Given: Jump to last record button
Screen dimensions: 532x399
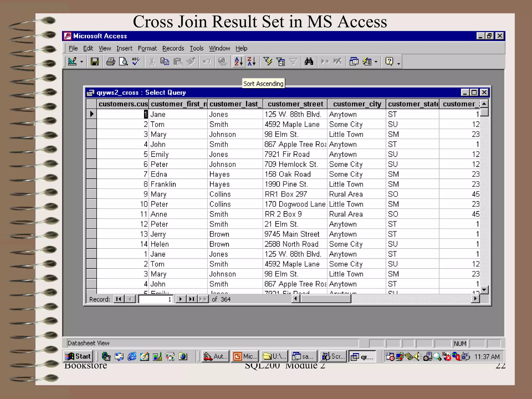Looking at the screenshot, I should pos(192,299).
